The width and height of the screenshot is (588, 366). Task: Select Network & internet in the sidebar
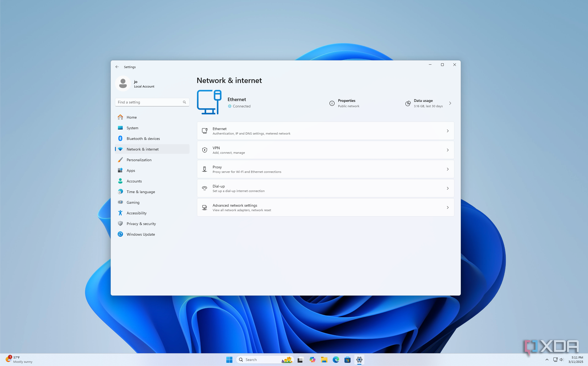[x=152, y=149]
